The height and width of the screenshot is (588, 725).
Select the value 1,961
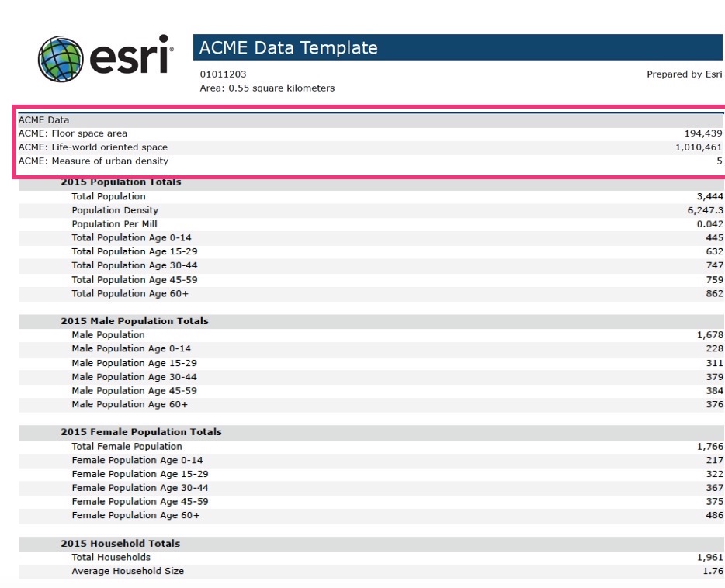(x=709, y=558)
